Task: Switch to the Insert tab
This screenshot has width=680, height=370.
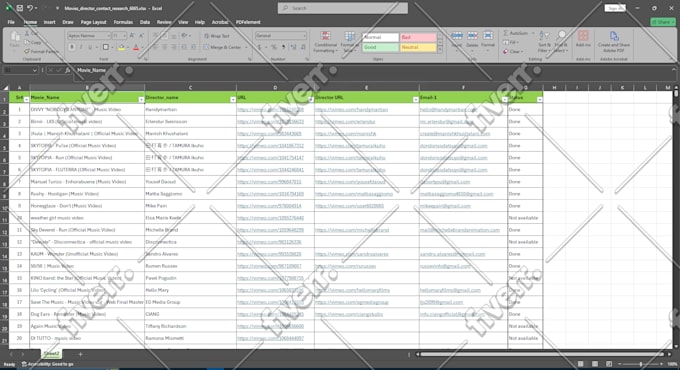Action: (49, 22)
